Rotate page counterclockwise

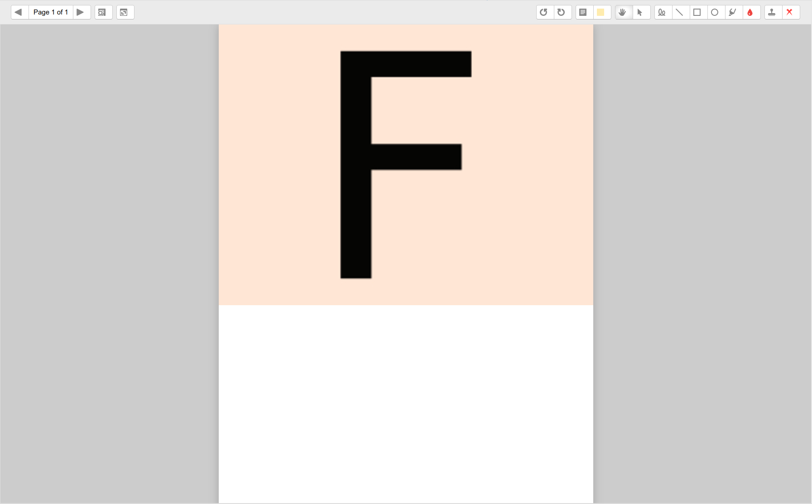pyautogui.click(x=545, y=12)
